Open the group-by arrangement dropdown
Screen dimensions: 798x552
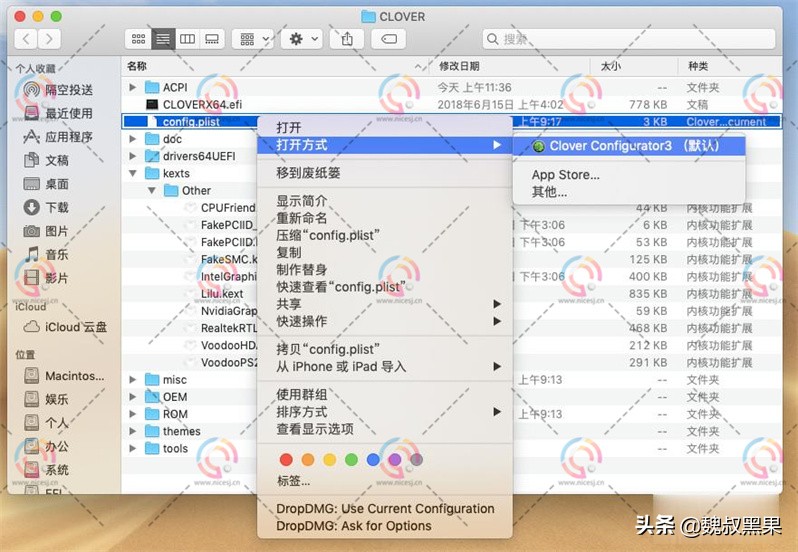253,39
